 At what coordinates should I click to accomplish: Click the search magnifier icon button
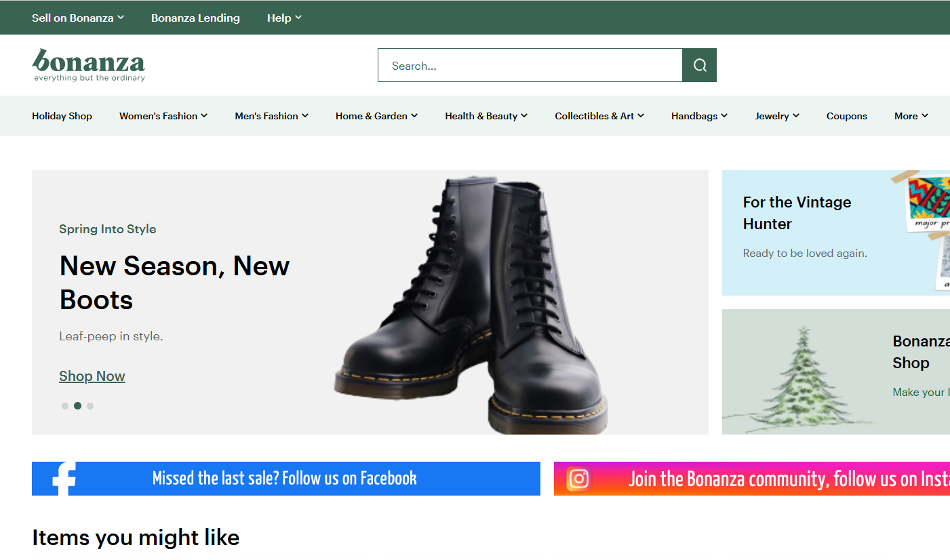pos(699,65)
